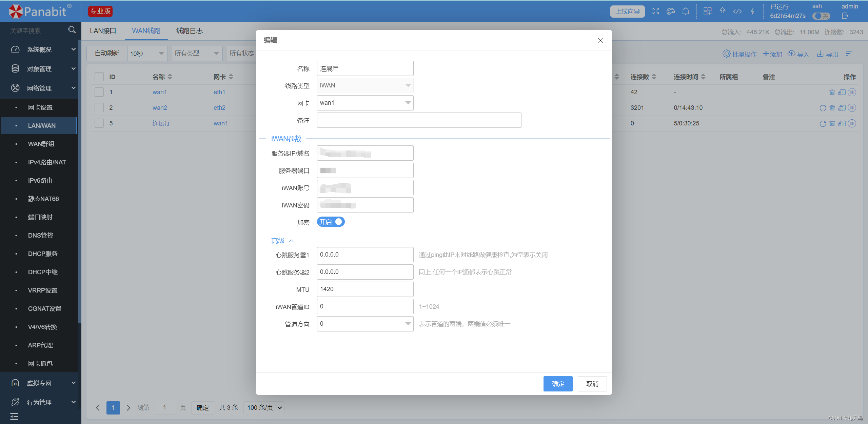Switch to the 线路日志 tab
The width and height of the screenshot is (868, 424).
click(x=189, y=31)
